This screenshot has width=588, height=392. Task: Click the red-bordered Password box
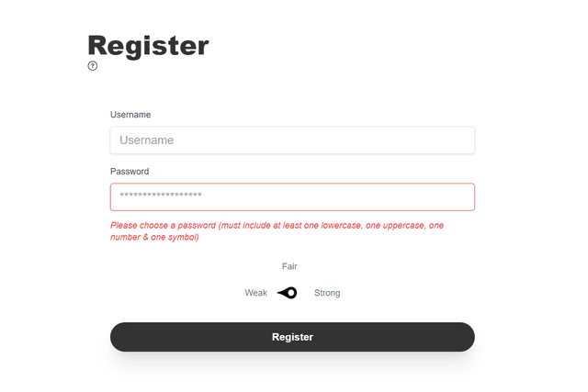(x=367, y=196)
